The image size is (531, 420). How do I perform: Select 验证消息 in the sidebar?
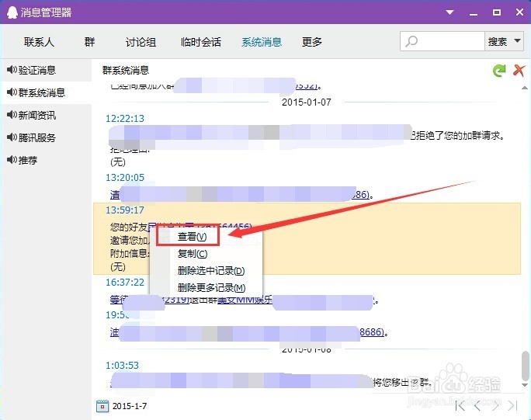[46, 70]
